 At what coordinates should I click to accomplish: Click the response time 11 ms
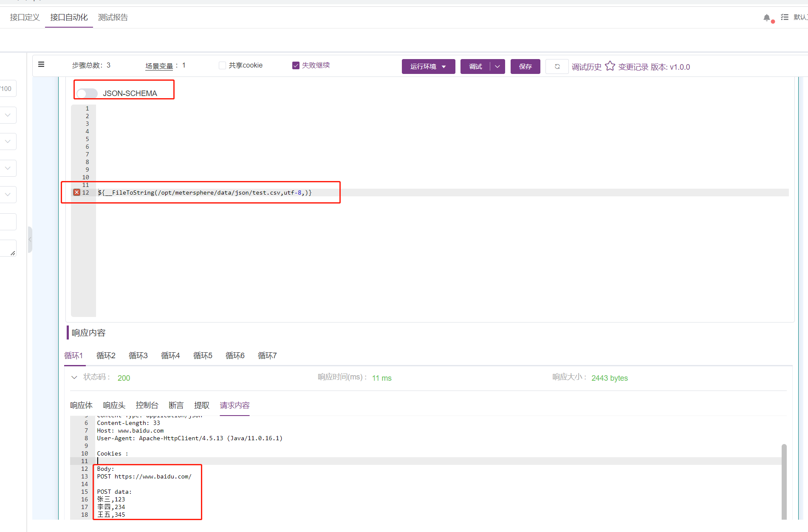[382, 378]
